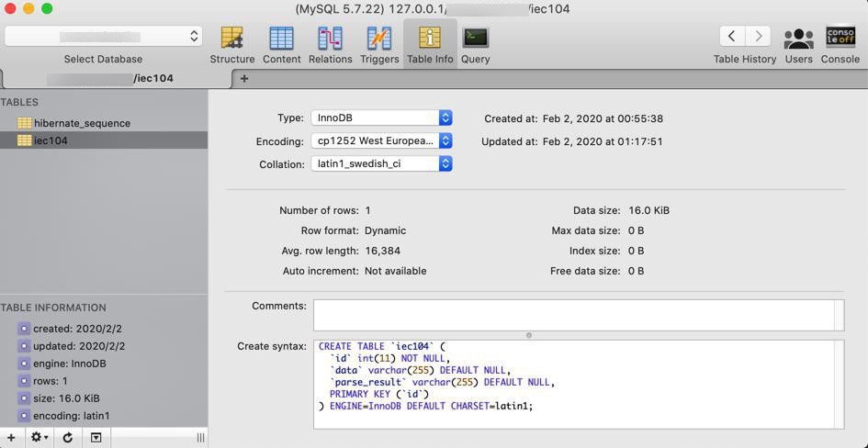Image resolution: width=868 pixels, height=448 pixels.
Task: Open the gear actions menu
Action: (39, 438)
